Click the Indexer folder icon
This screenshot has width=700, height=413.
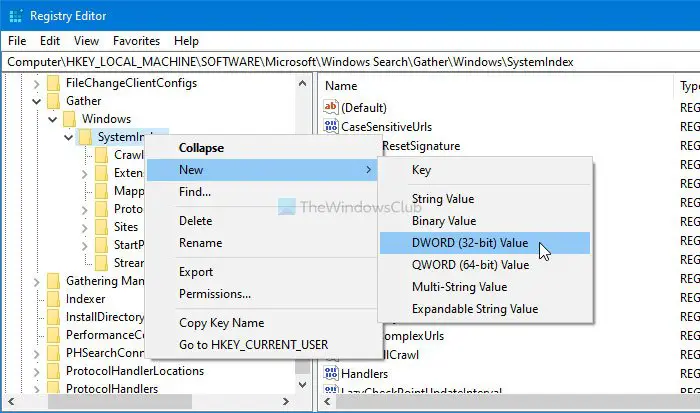(x=54, y=299)
